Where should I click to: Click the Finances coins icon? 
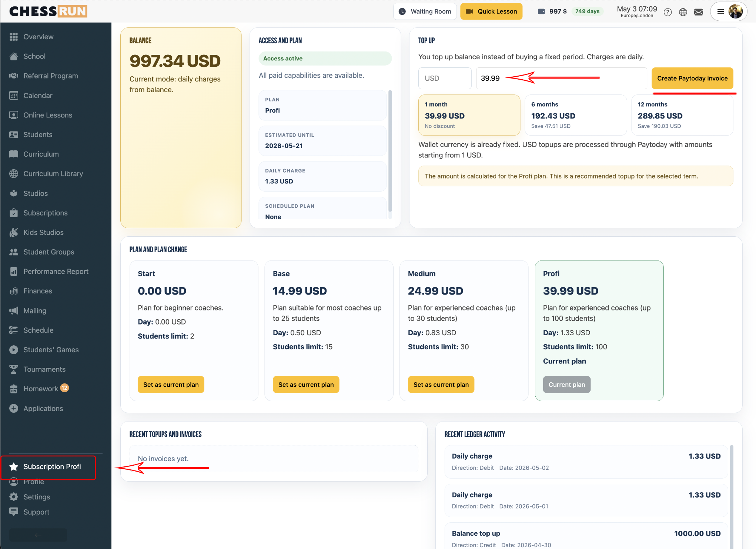[x=14, y=291]
